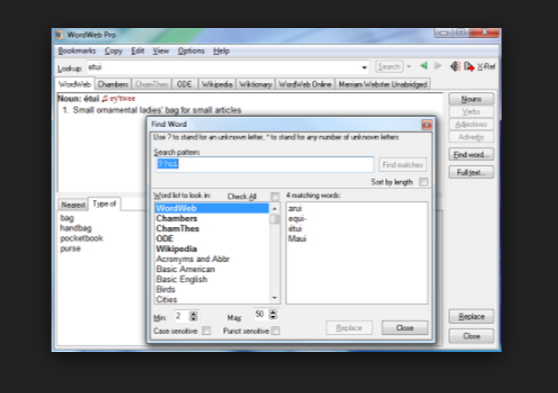Switch to the Wiktionary tab
The width and height of the screenshot is (558, 393).
256,84
